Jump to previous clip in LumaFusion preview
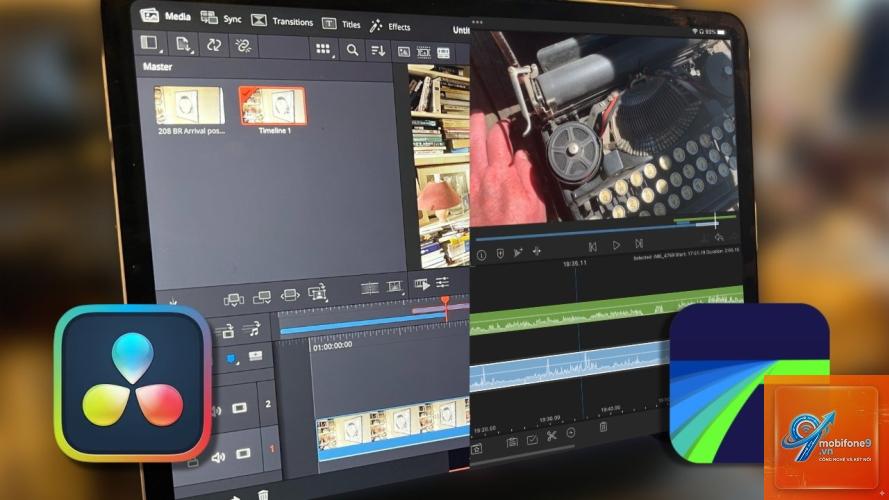 coord(592,247)
